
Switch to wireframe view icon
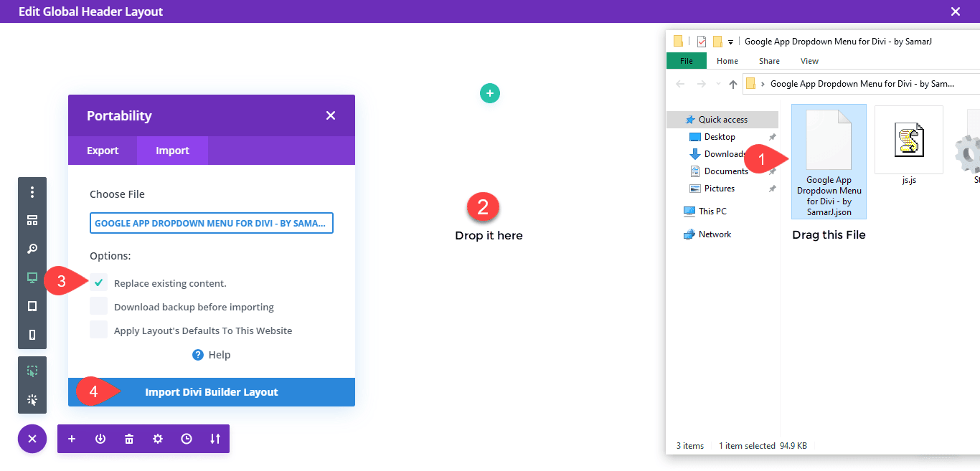(x=32, y=220)
